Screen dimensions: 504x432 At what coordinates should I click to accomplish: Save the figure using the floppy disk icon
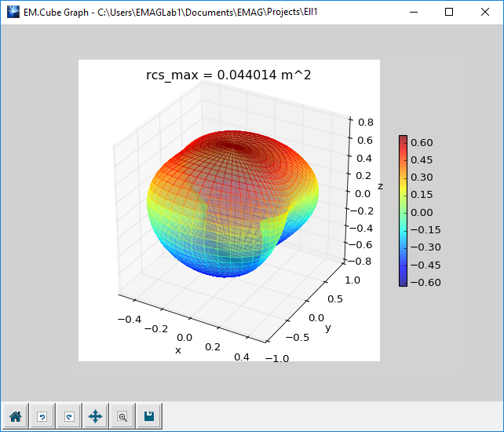[149, 416]
